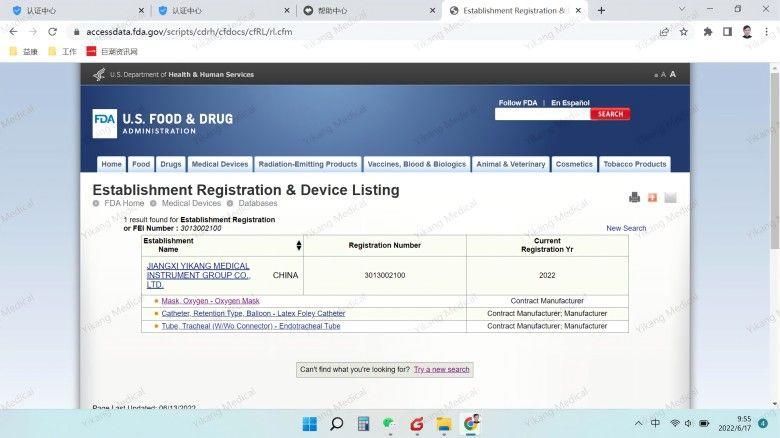The width and height of the screenshot is (780, 438).
Task: Bookmark this page with star icon
Action: pyautogui.click(x=684, y=31)
